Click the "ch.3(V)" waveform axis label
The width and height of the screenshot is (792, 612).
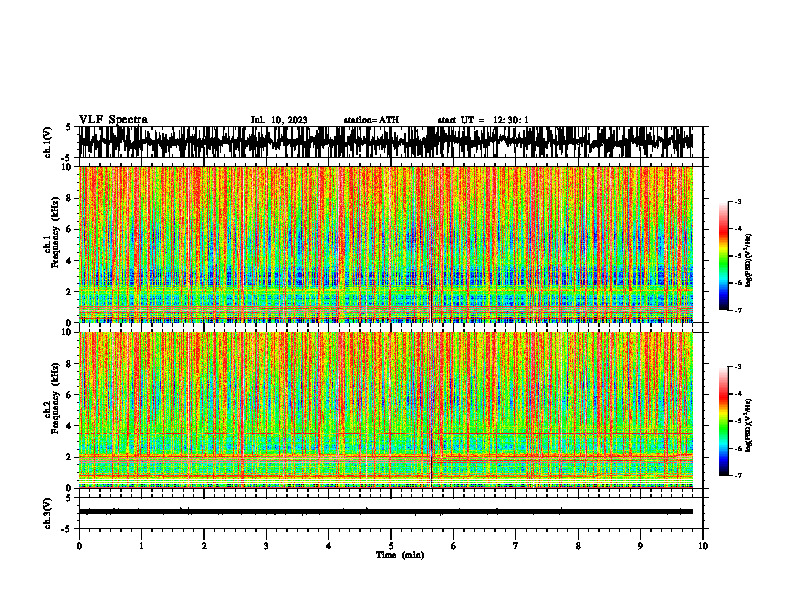(x=48, y=513)
